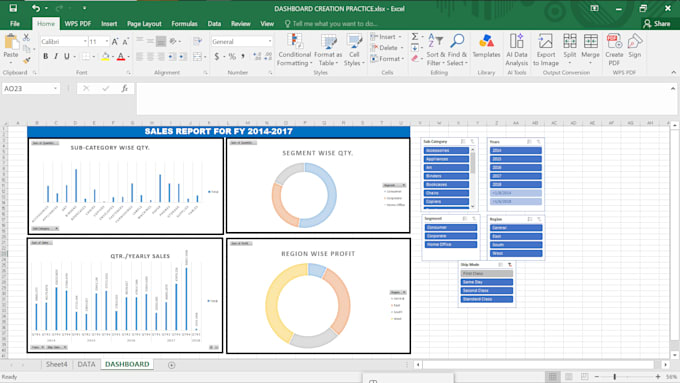
Task: Open the Templates library
Action: [486, 46]
